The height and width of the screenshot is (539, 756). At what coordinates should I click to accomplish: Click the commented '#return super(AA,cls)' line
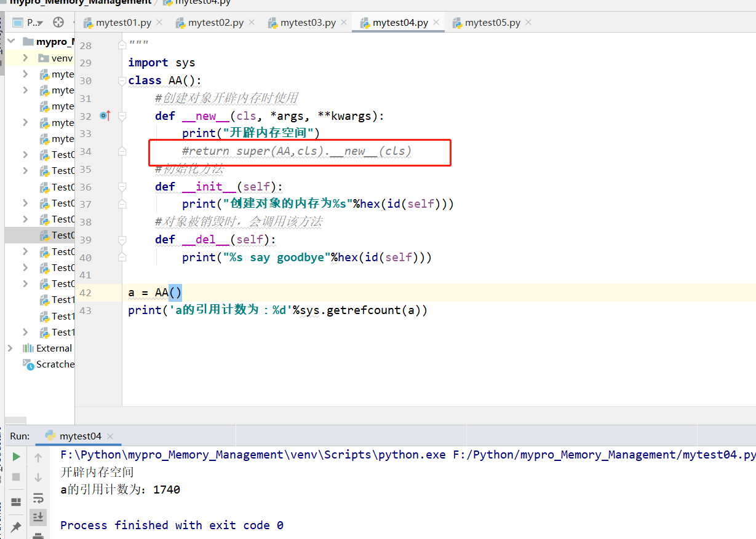(x=296, y=151)
